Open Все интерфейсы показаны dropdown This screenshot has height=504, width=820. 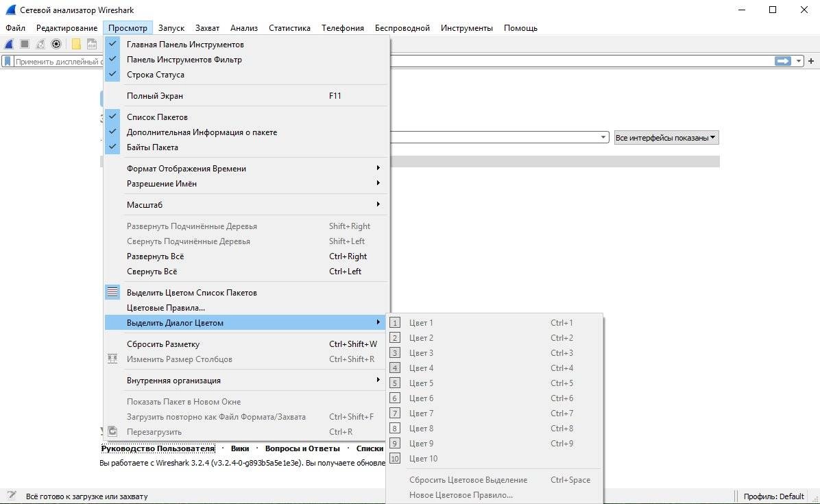point(666,138)
